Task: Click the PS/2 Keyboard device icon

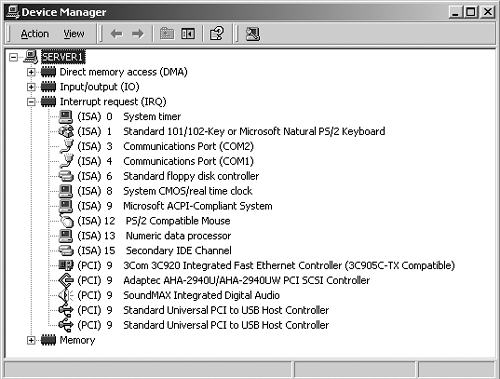Action: click(x=66, y=132)
